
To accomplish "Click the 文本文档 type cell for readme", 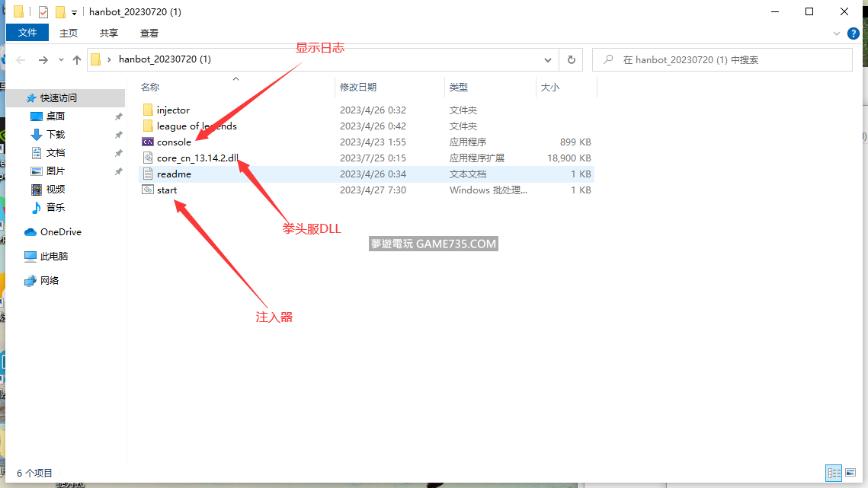I will tap(468, 174).
